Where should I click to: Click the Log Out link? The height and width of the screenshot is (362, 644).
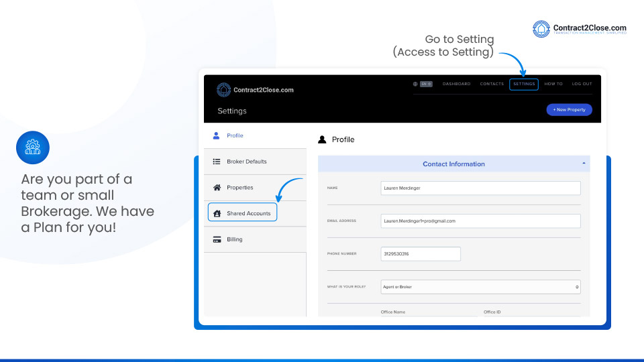tap(582, 84)
